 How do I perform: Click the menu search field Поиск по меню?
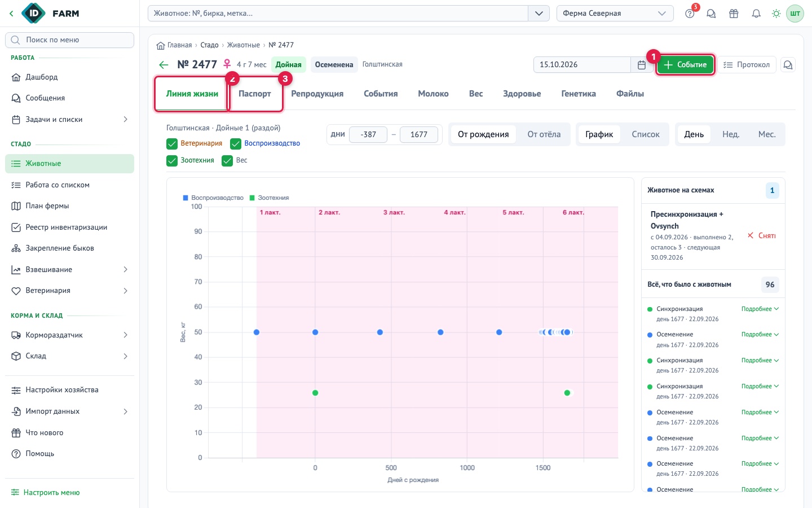tap(70, 40)
